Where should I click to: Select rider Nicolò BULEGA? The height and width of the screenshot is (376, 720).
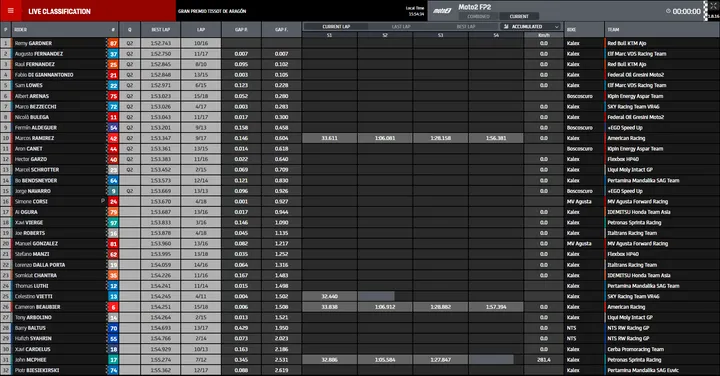[32, 117]
